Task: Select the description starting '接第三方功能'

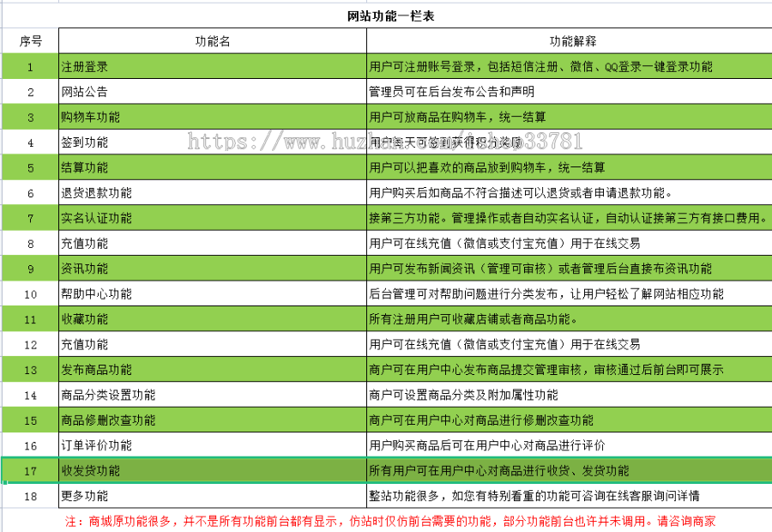Action: coord(570,218)
